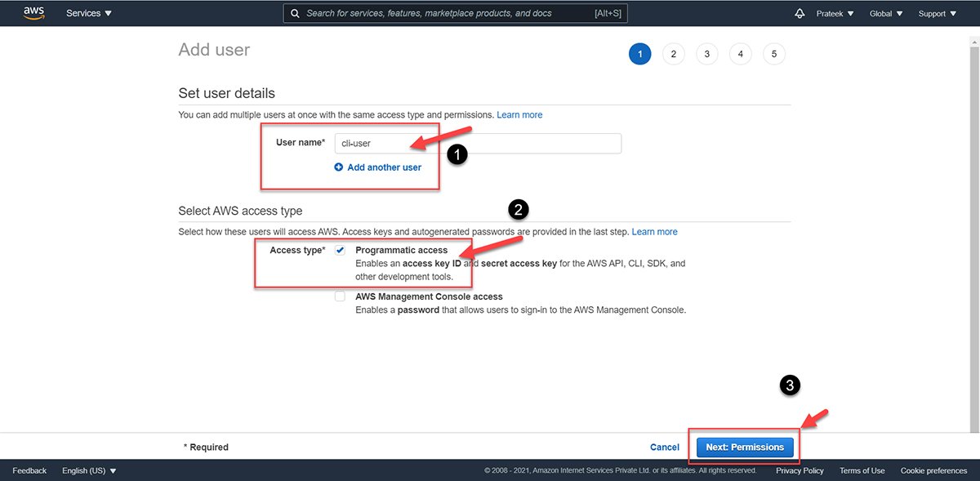Open the notifications bell icon

point(799,14)
